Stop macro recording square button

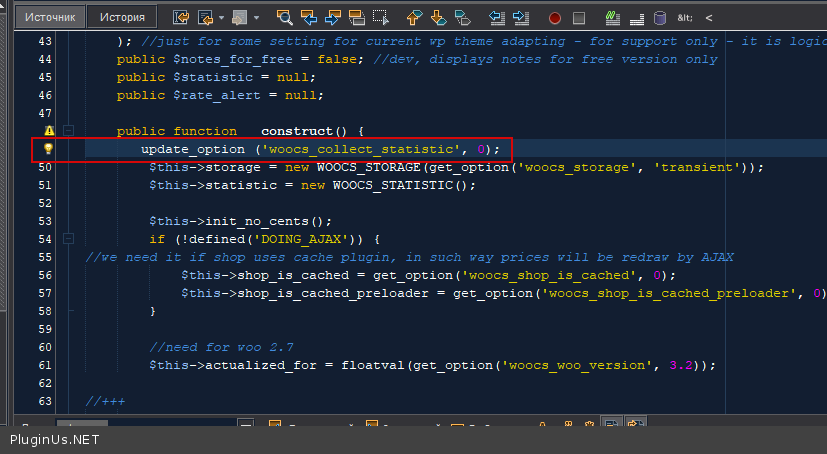pos(578,18)
